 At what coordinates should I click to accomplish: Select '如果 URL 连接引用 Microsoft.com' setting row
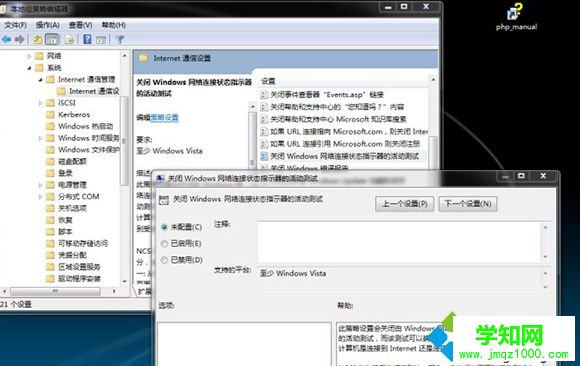(x=345, y=144)
